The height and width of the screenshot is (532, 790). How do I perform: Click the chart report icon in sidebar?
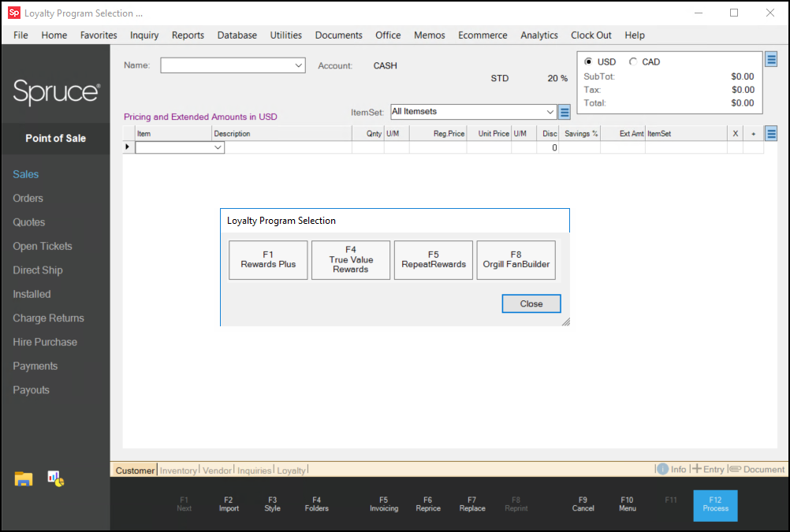(55, 478)
